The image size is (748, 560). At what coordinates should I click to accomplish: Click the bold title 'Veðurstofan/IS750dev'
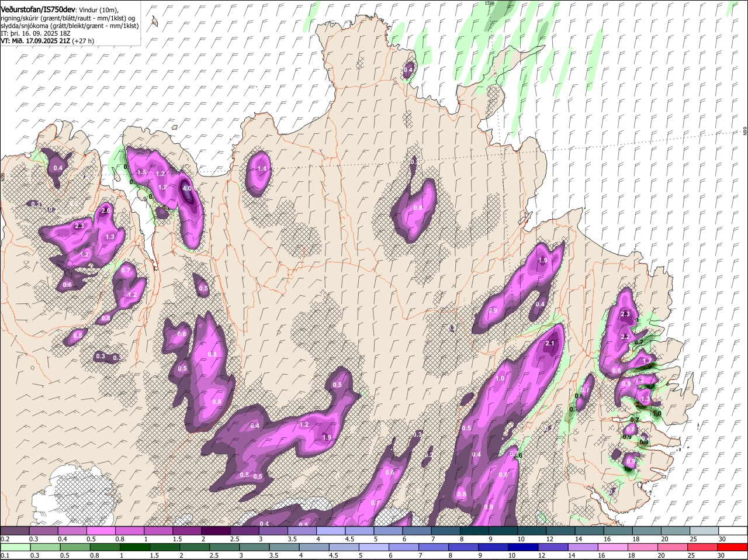(38, 10)
